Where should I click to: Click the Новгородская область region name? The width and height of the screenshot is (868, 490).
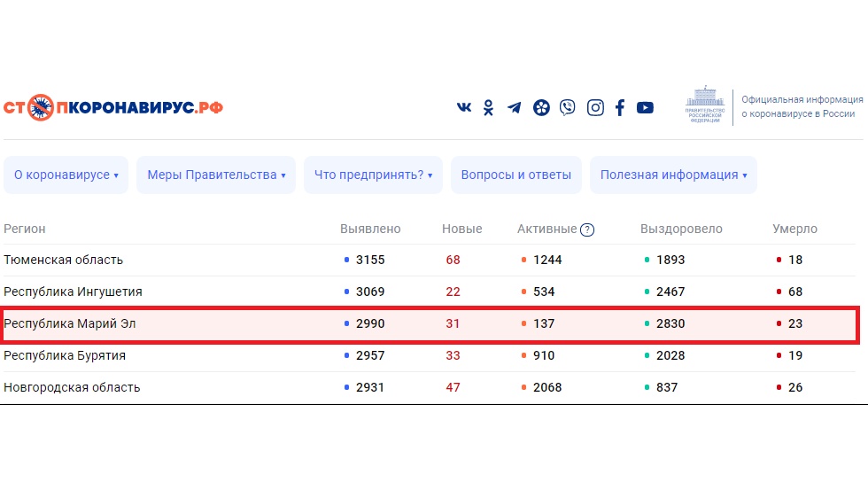72,388
